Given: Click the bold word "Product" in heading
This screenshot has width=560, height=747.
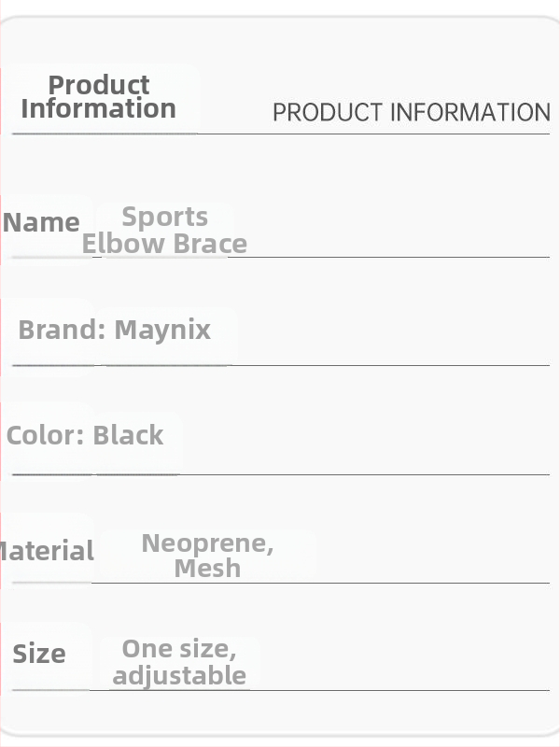Looking at the screenshot, I should tap(99, 85).
